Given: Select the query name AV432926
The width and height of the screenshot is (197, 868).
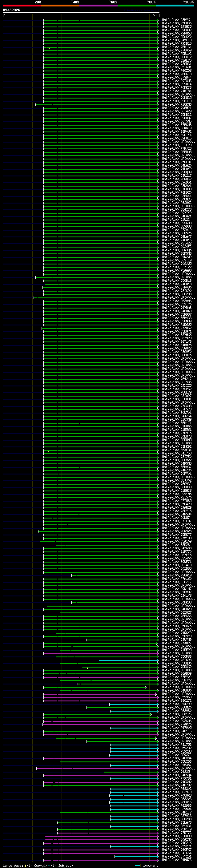Looking at the screenshot, I should (11, 10).
